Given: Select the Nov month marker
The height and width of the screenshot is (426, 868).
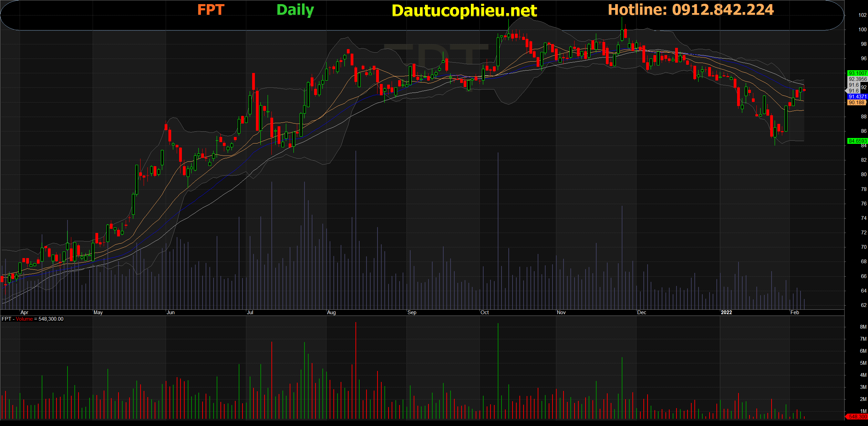Looking at the screenshot, I should click(561, 312).
